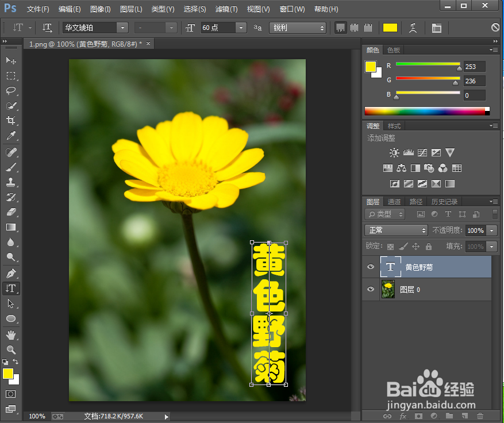The height and width of the screenshot is (423, 504).
Task: Select the Path Selection tool
Action: [x=10, y=303]
